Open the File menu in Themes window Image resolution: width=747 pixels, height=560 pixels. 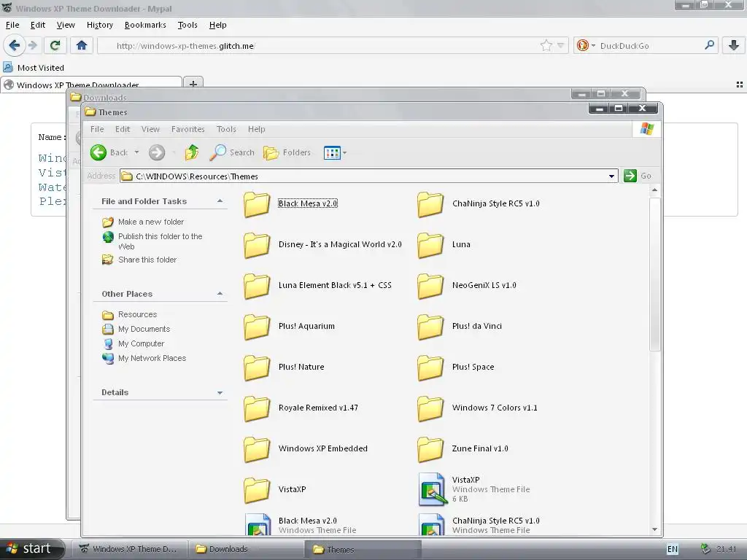pyautogui.click(x=97, y=129)
